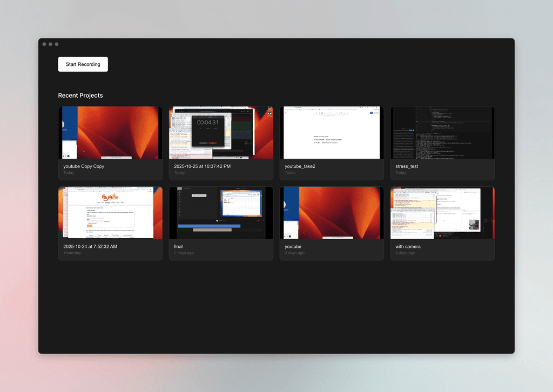553x392 pixels.
Task: Open the 3-days-old "youtube" project thumbnail
Action: [x=332, y=213]
